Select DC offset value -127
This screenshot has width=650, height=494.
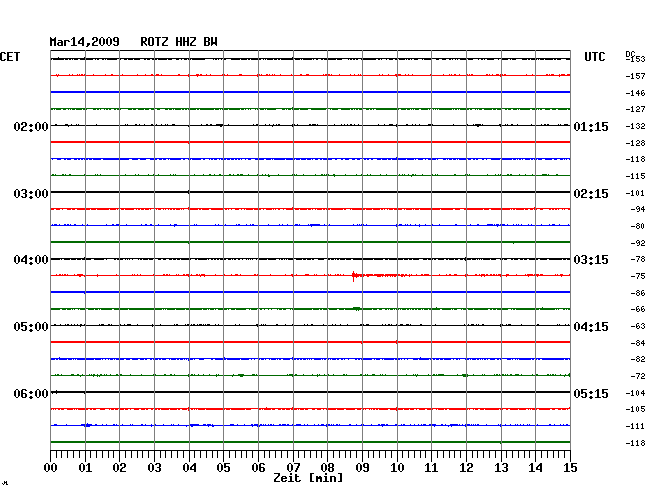635,109
